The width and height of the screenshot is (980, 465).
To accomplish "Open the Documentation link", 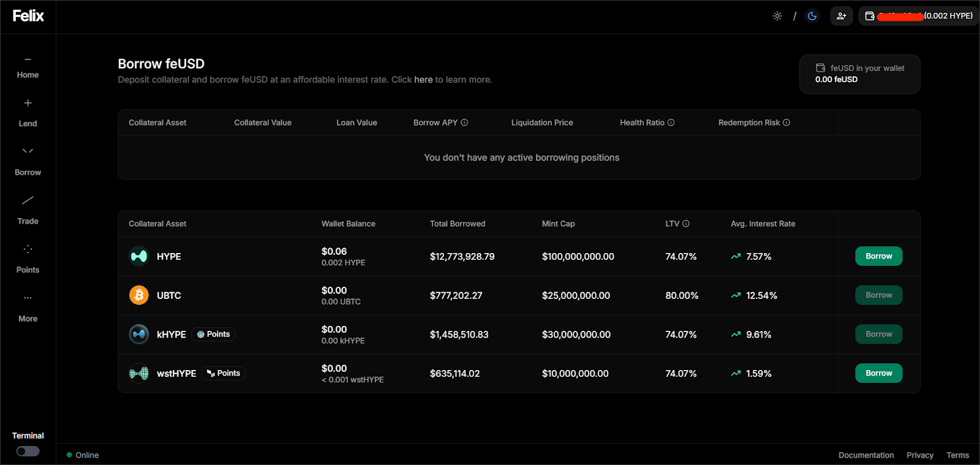I will pos(866,455).
